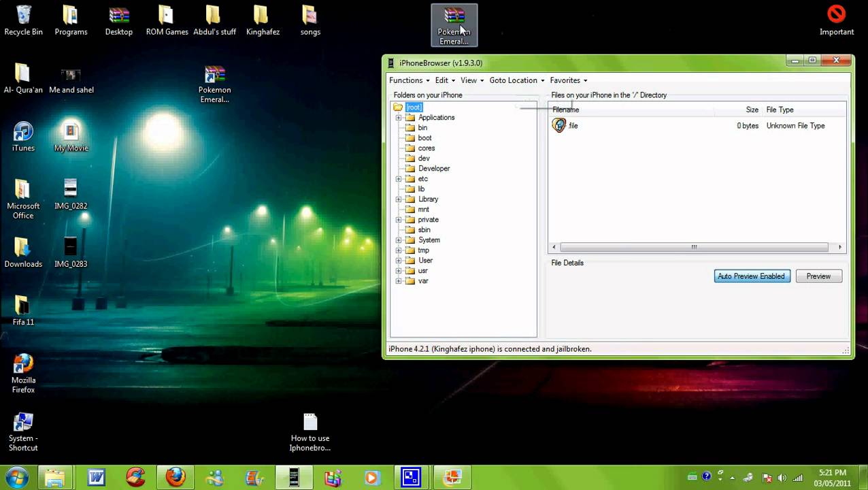Click the file list scroll right arrow
868x490 pixels.
[840, 247]
